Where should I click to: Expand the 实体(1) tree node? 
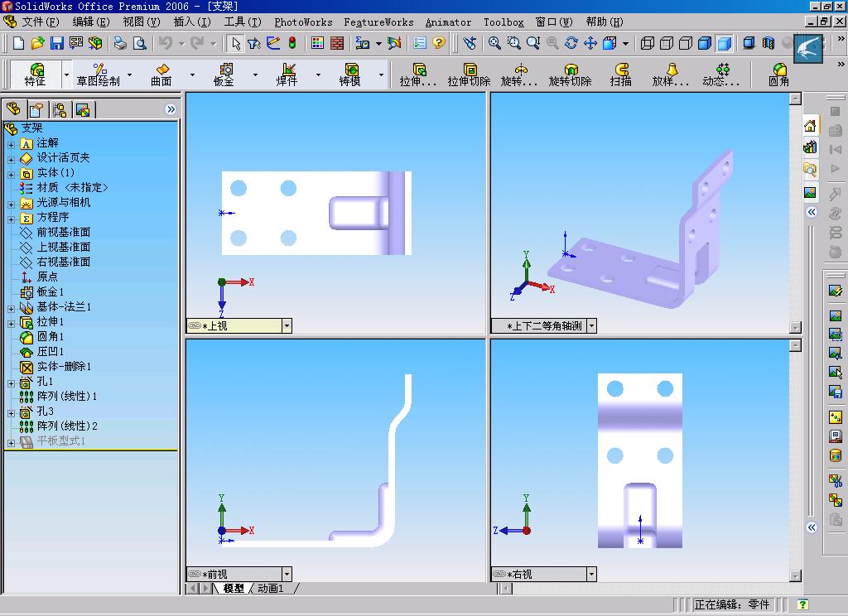11,175
